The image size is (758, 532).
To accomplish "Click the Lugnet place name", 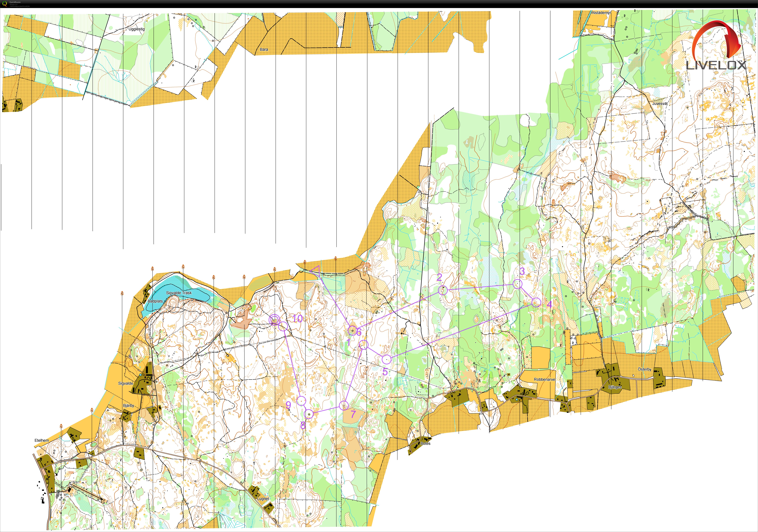I will click(263, 499).
